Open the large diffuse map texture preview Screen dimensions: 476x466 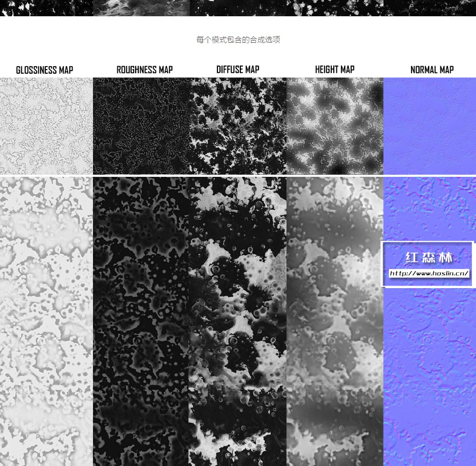point(238,322)
